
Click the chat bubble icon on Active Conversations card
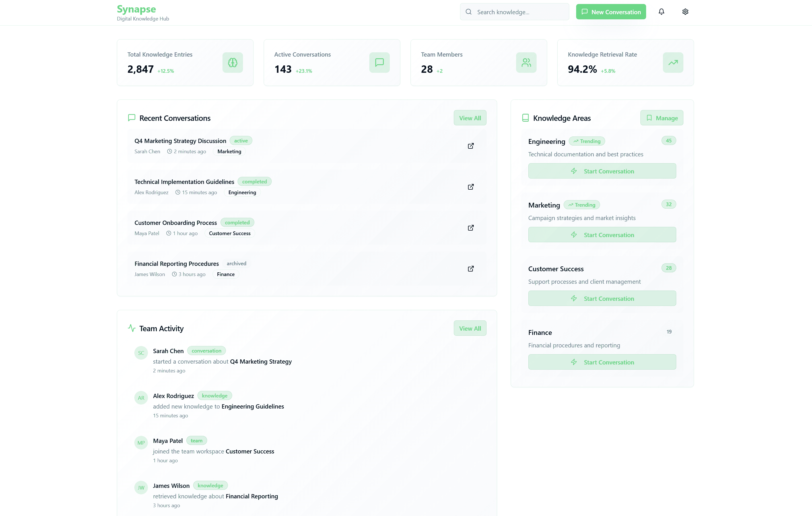click(379, 62)
